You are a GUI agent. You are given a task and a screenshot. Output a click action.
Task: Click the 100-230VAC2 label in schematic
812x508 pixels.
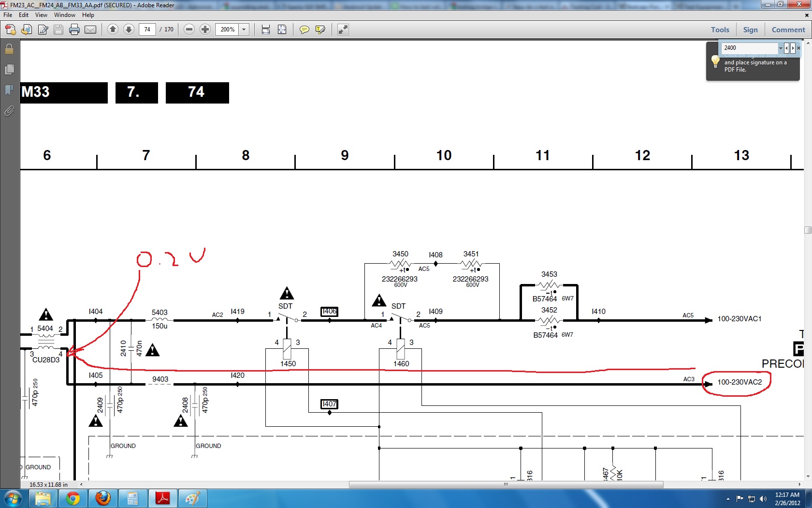click(739, 382)
